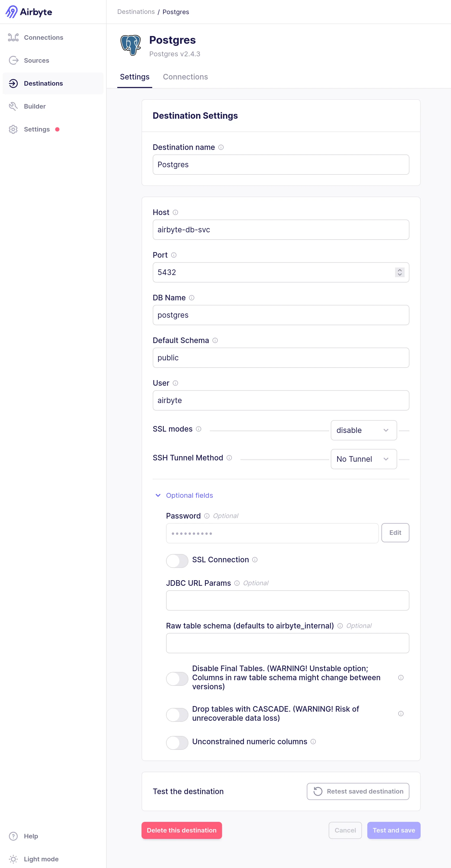Click Test and save button
The width and height of the screenshot is (451, 868).
pyautogui.click(x=393, y=830)
